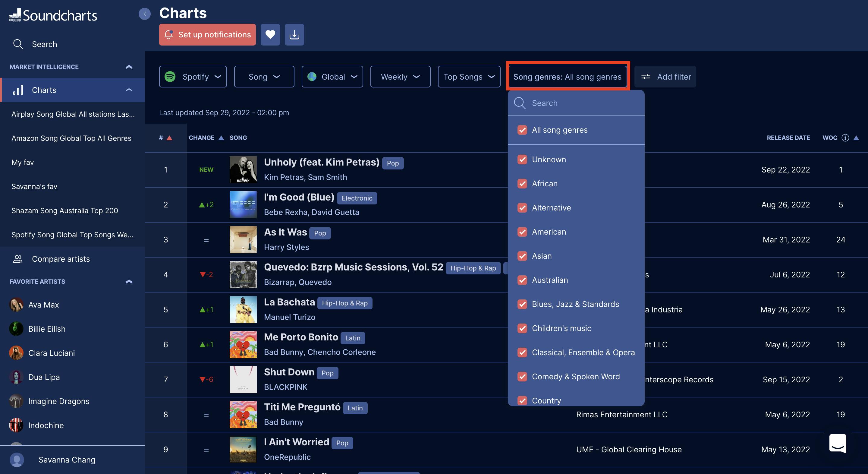Open the chat support widget icon
The width and height of the screenshot is (868, 474).
837,443
